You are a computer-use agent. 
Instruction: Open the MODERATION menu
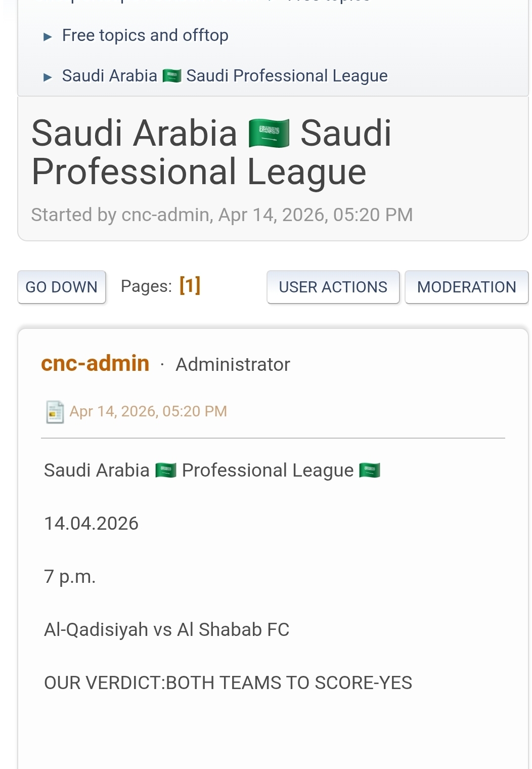(x=466, y=287)
